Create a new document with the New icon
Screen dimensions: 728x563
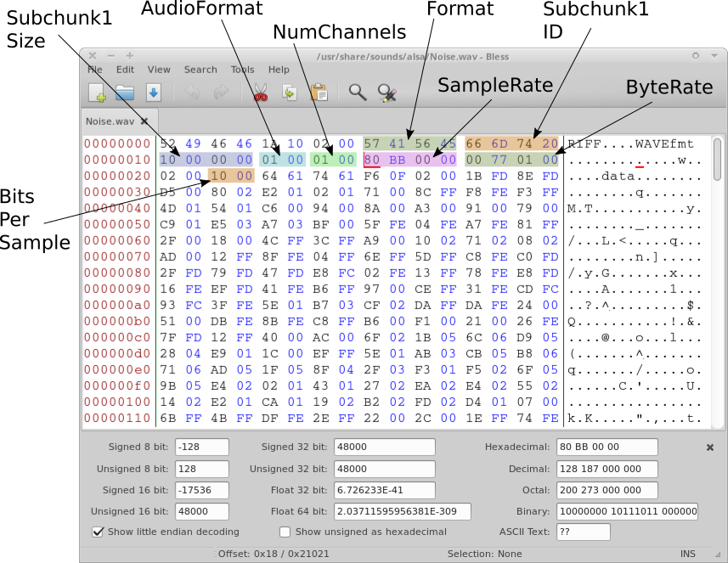point(95,93)
